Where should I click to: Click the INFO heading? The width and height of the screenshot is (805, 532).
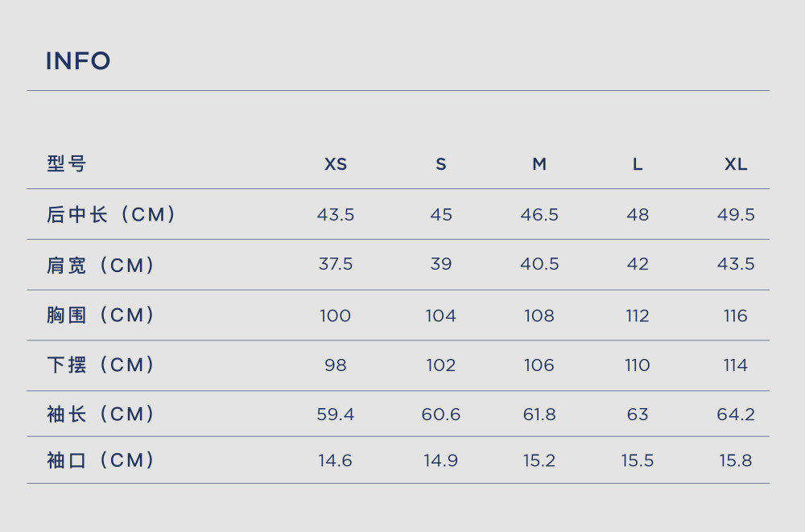pyautogui.click(x=78, y=61)
